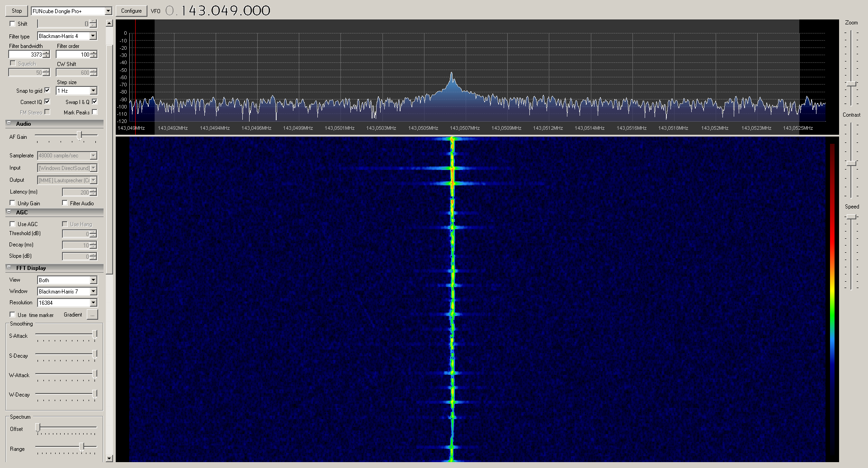This screenshot has width=868, height=468.
Task: Click the Configure button
Action: (x=131, y=11)
